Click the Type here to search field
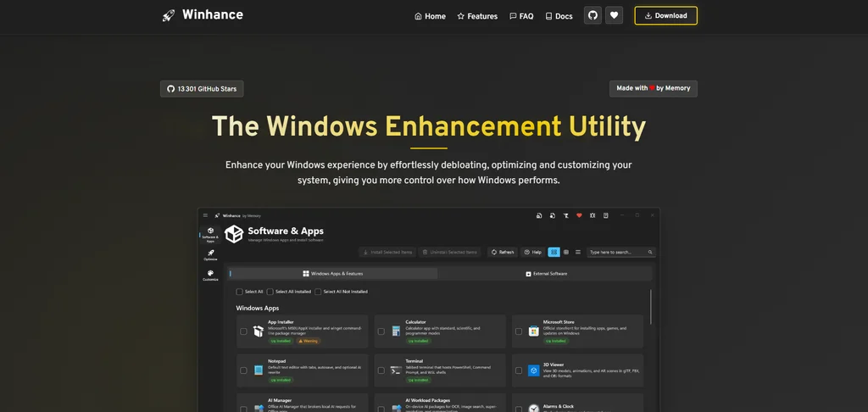Viewport: 868px width, 412px height. click(621, 252)
